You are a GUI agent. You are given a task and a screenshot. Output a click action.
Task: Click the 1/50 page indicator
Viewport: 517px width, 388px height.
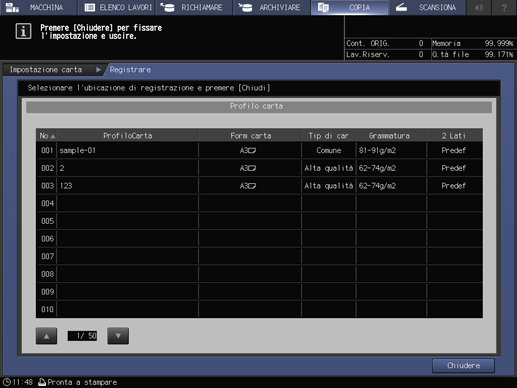click(x=82, y=336)
